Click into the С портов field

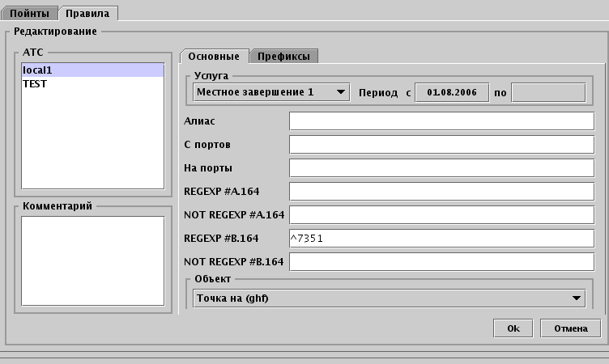tap(441, 145)
